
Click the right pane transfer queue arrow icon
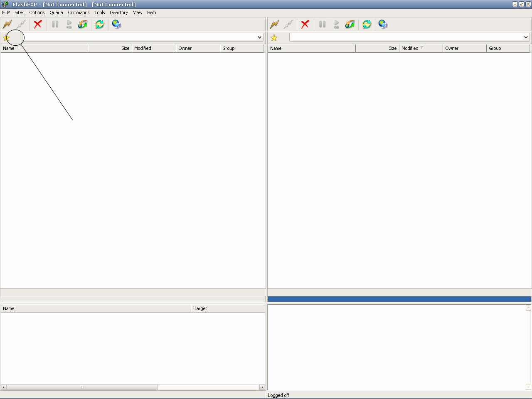point(350,24)
